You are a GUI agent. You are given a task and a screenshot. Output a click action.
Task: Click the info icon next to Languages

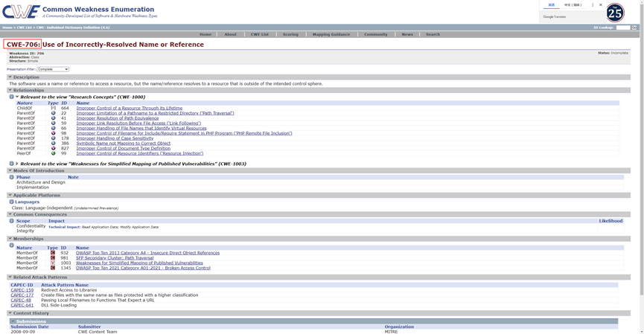pos(12,202)
